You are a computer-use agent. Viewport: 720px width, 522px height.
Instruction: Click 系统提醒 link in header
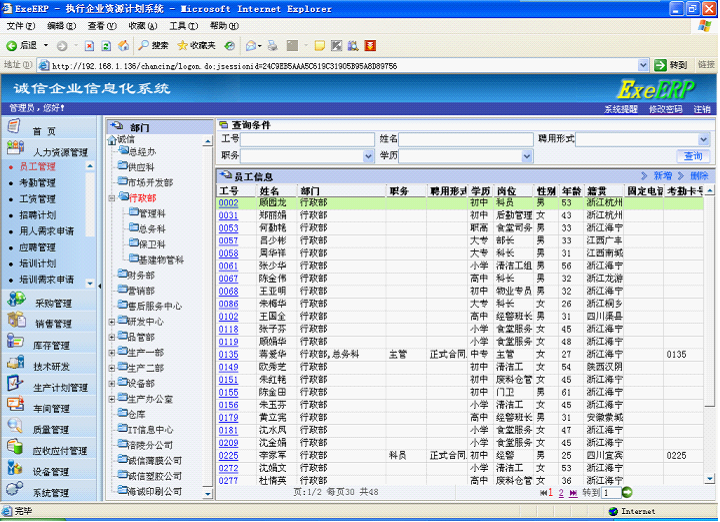coord(621,109)
